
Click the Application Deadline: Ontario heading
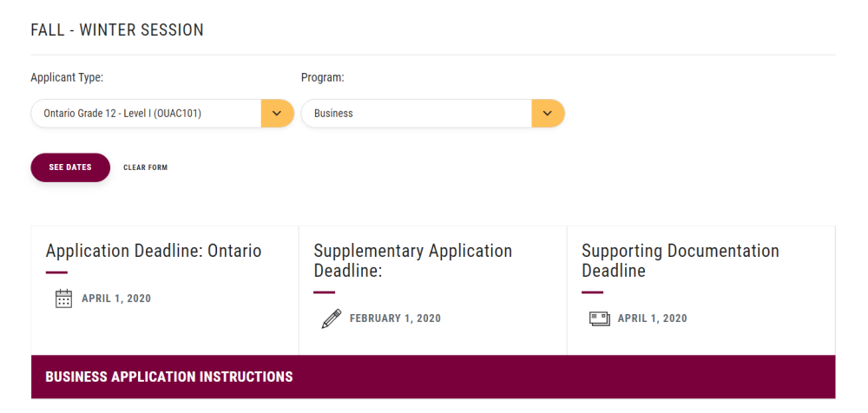[x=154, y=251]
